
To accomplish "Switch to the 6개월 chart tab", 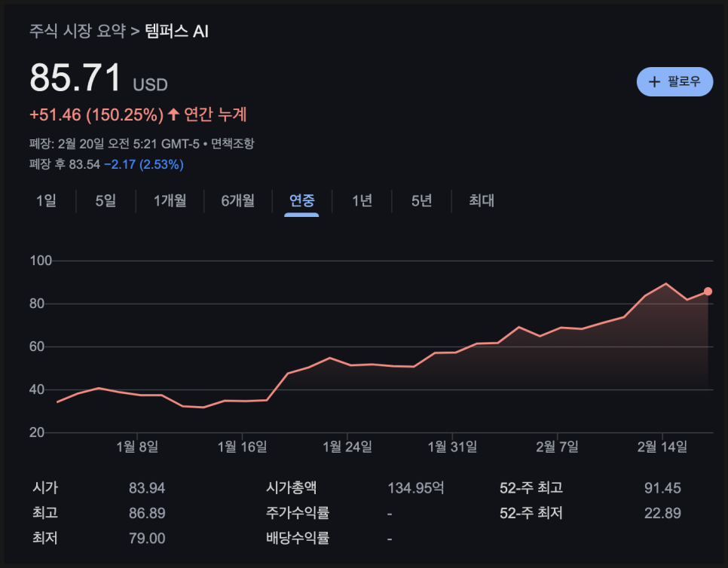I will pos(237,201).
